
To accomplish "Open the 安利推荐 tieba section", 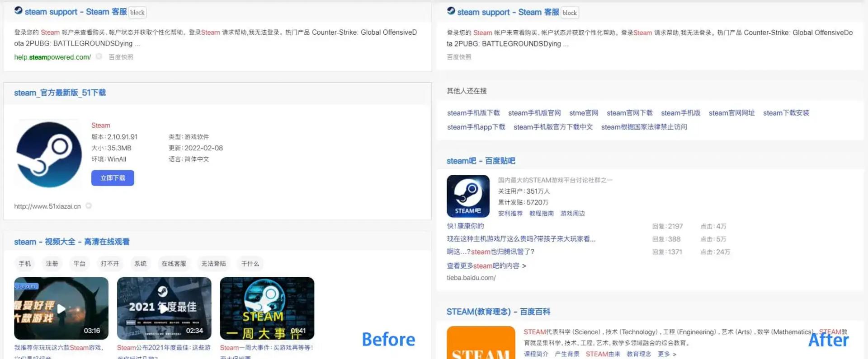I will pos(510,214).
